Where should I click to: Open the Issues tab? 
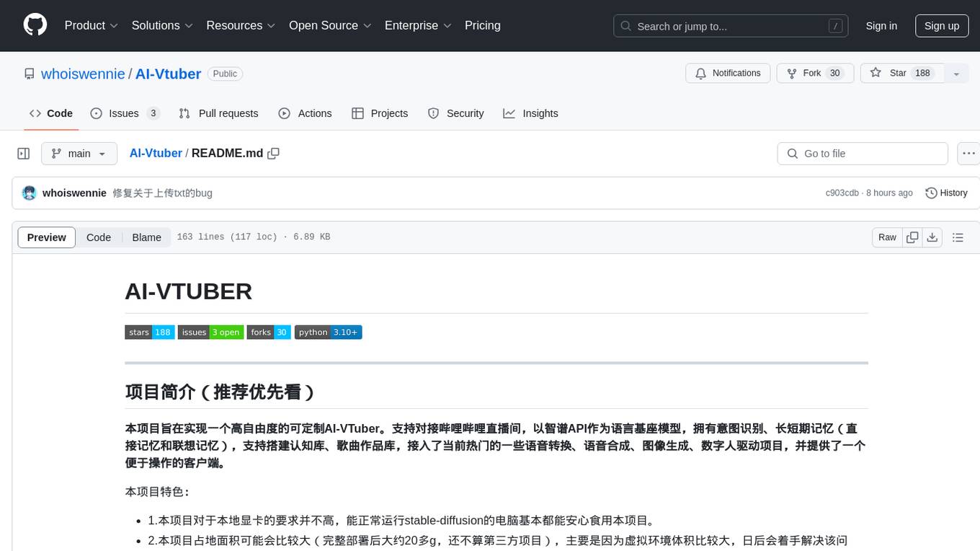pyautogui.click(x=125, y=113)
